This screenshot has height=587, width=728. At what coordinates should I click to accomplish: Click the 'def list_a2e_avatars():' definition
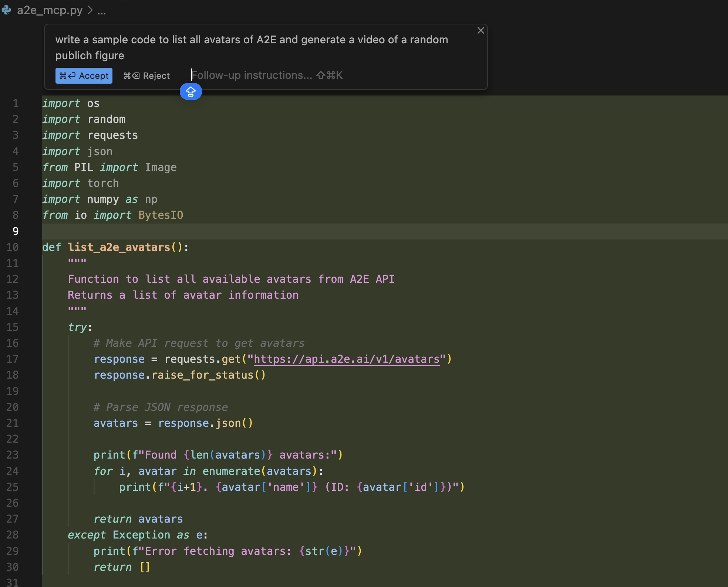point(115,247)
